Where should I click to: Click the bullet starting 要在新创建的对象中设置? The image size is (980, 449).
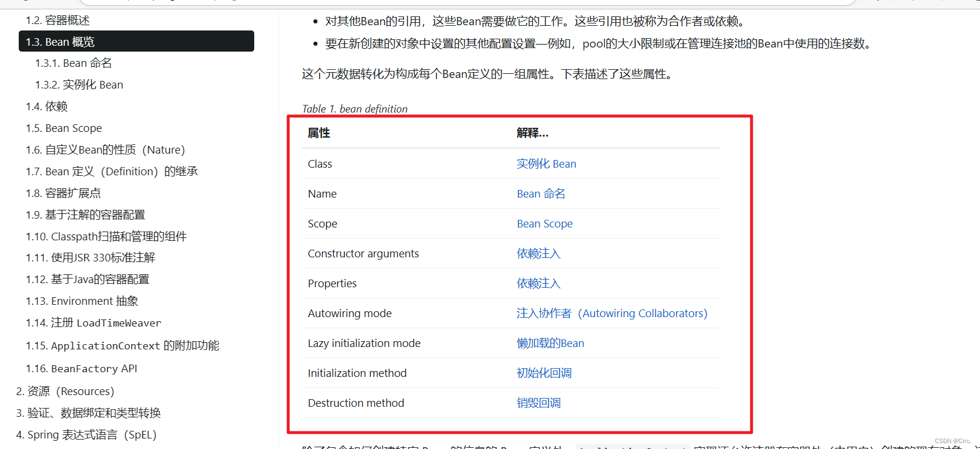pos(600,44)
